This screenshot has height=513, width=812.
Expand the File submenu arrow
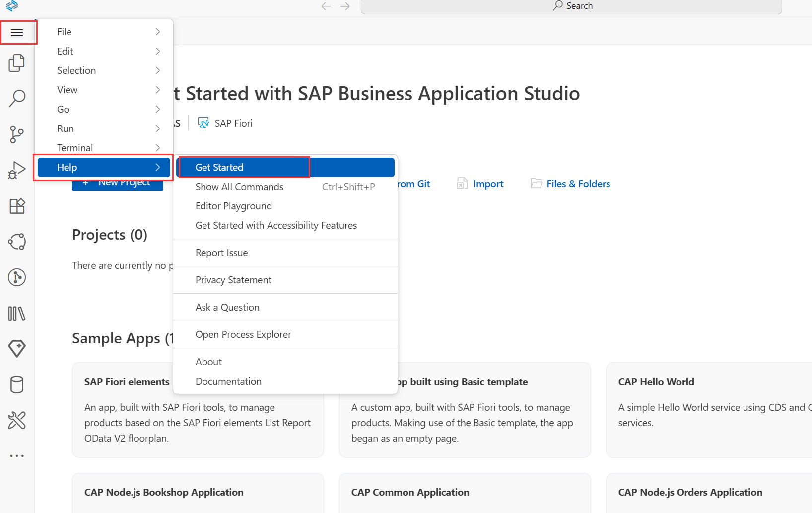pos(158,32)
